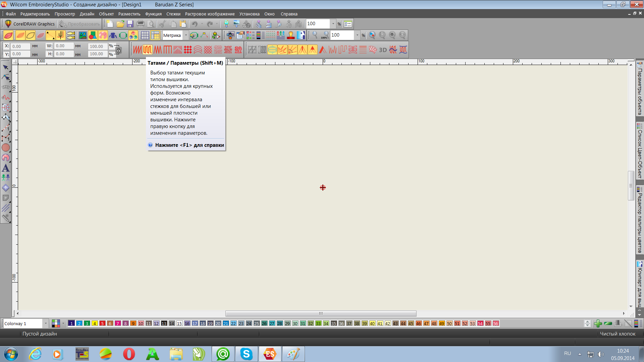644x362 pixels.
Task: Open the Растровое изображение menu
Action: 210,14
